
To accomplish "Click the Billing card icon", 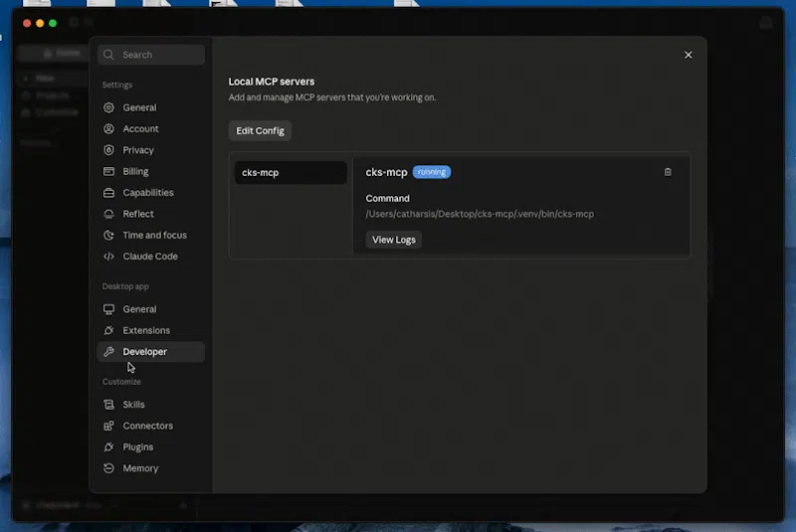I will pos(108,171).
